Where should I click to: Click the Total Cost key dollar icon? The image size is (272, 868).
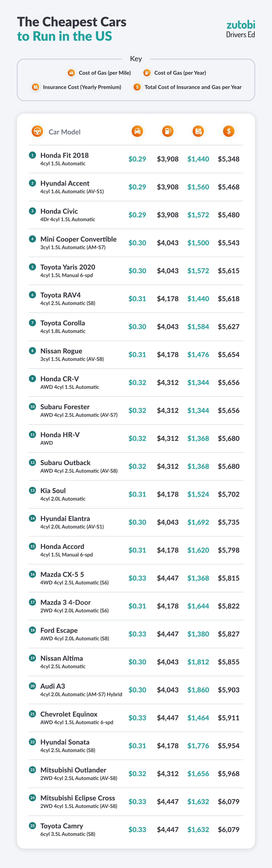tap(137, 87)
